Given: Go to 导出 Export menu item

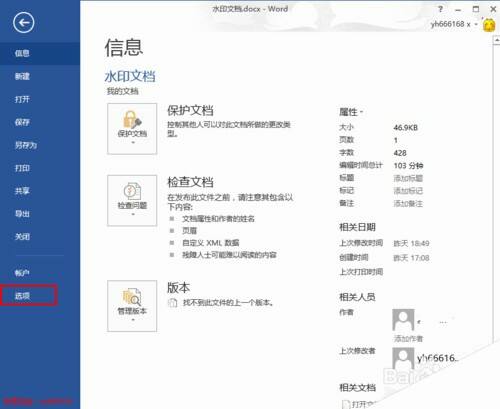Looking at the screenshot, I should [x=22, y=214].
